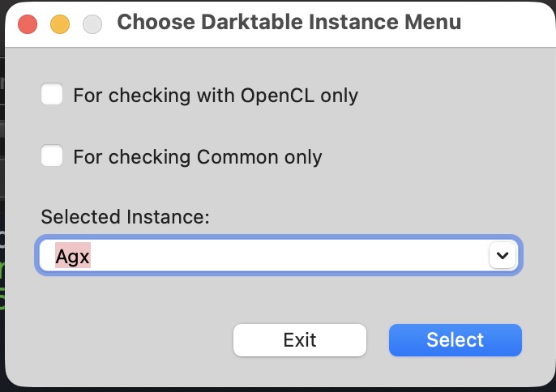
Task: Click the highlighted "Agx" text in the dropdown
Action: tap(73, 256)
